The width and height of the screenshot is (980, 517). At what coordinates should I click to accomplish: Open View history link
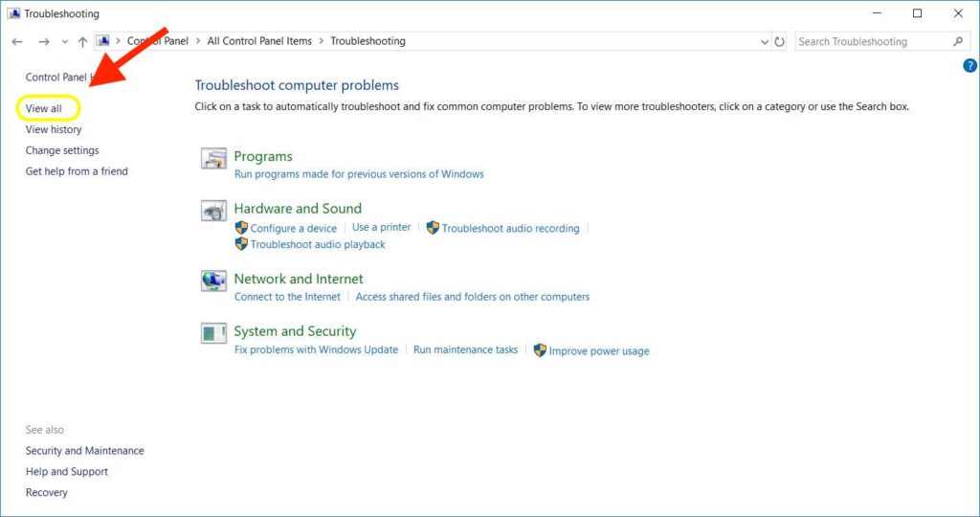tap(54, 129)
